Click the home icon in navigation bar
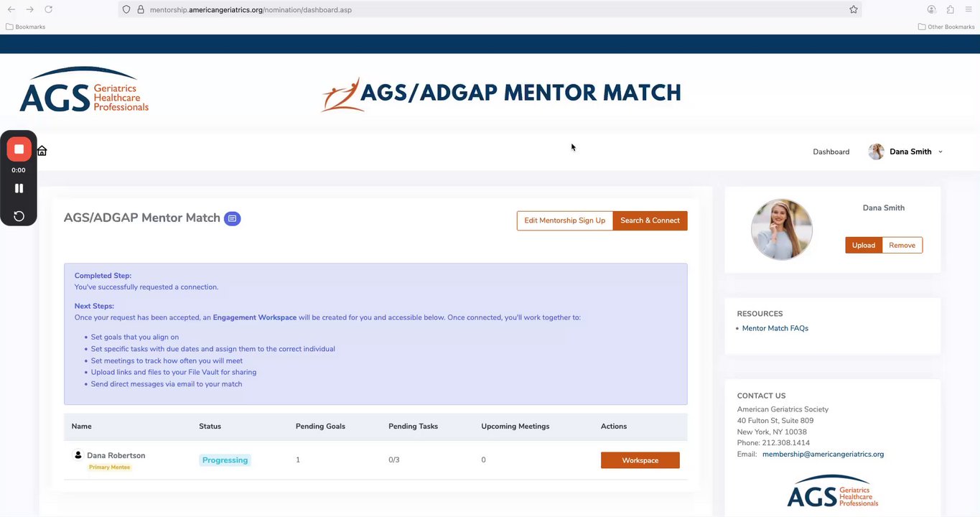Image resolution: width=980 pixels, height=517 pixels. coord(42,151)
